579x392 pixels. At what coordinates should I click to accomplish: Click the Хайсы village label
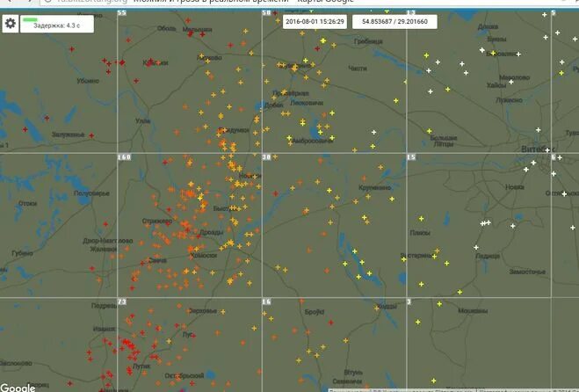click(496, 85)
